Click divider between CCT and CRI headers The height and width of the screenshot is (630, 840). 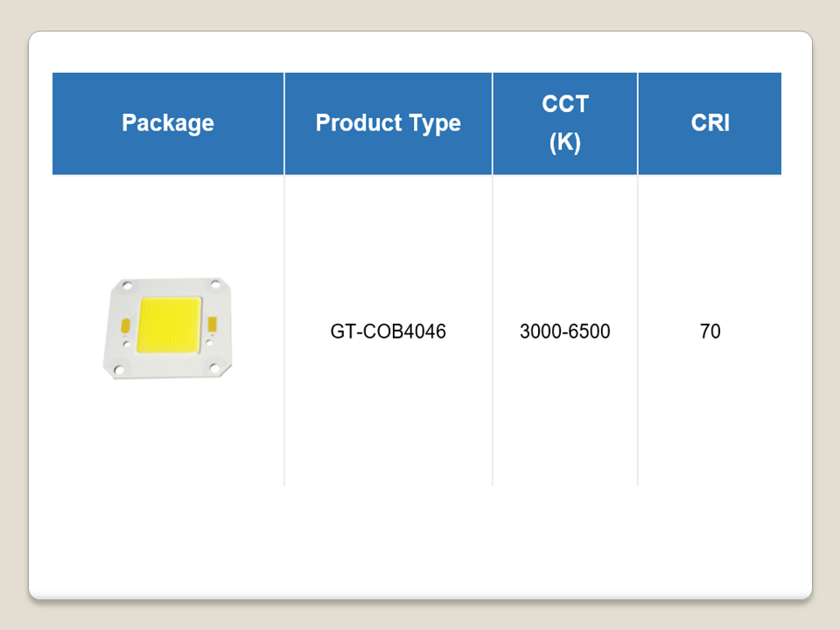coord(638,123)
